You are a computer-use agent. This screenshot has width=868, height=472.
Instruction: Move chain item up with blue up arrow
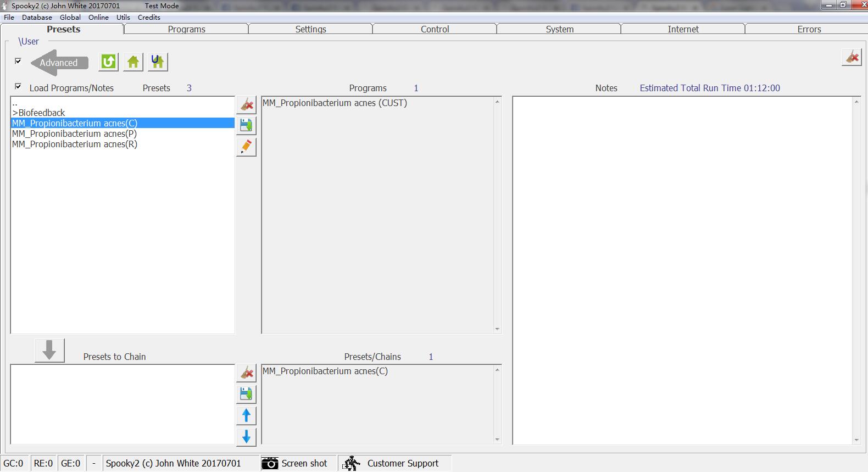pyautogui.click(x=246, y=415)
